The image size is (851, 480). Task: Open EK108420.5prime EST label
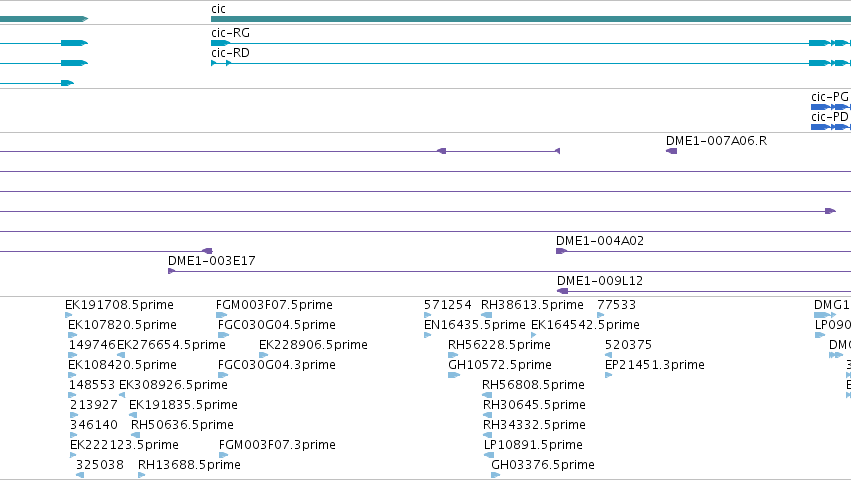point(122,365)
